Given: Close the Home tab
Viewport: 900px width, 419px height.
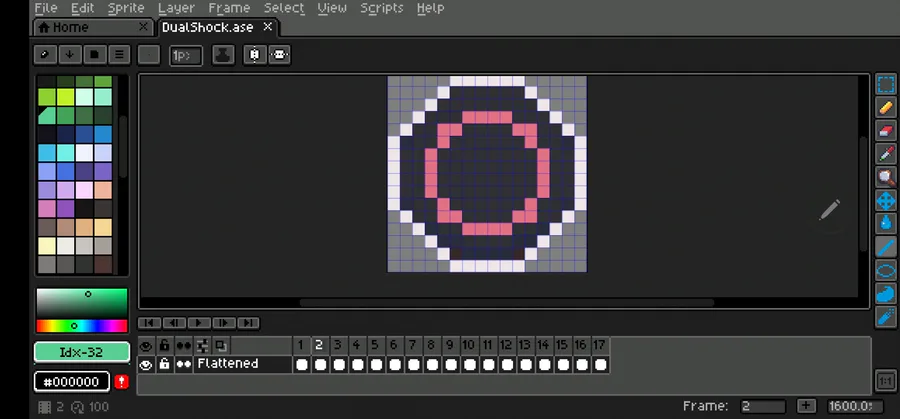Looking at the screenshot, I should tap(143, 27).
